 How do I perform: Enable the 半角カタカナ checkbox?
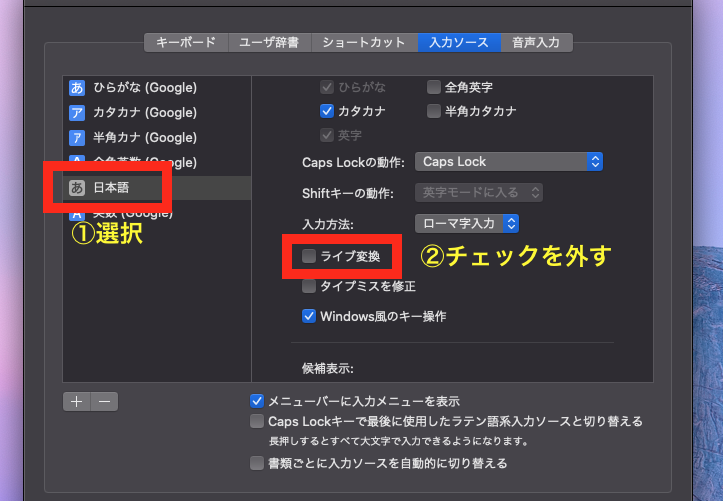[x=434, y=111]
